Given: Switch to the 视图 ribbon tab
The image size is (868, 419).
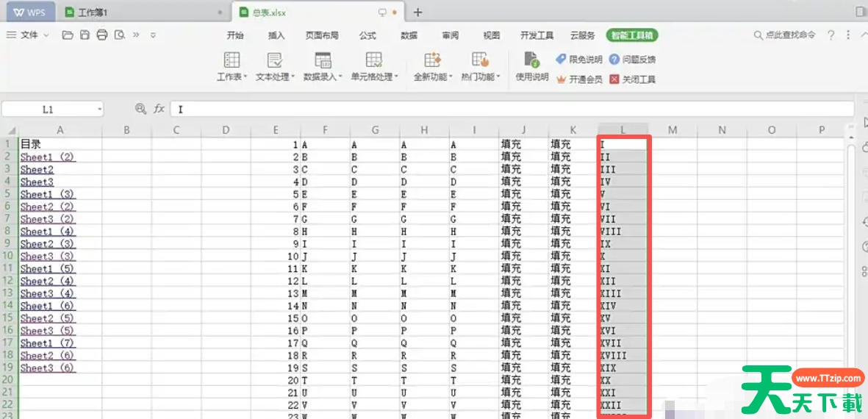Looking at the screenshot, I should 492,35.
